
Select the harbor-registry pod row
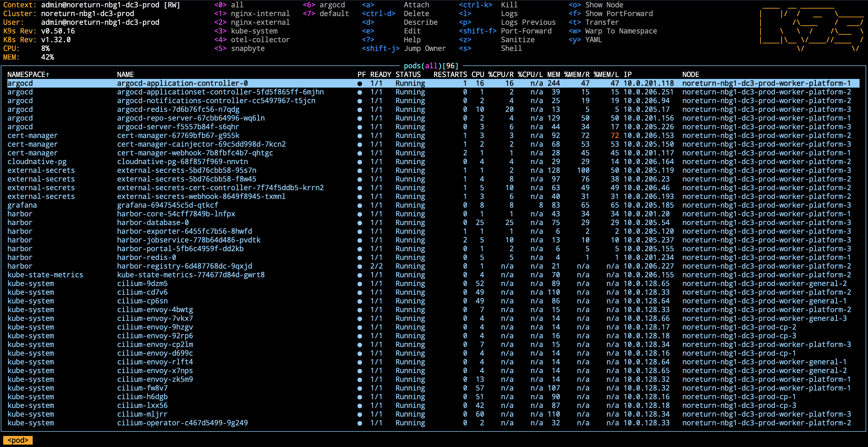[184, 266]
